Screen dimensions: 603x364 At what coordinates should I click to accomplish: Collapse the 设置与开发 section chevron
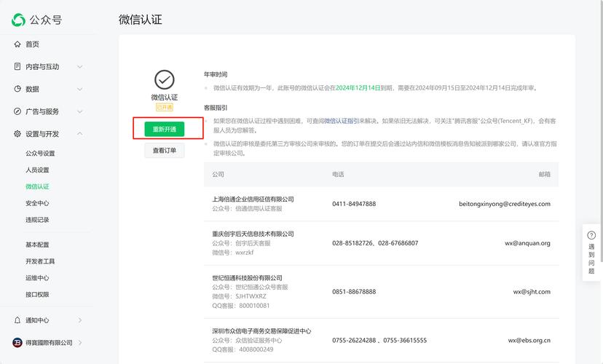[x=80, y=134]
